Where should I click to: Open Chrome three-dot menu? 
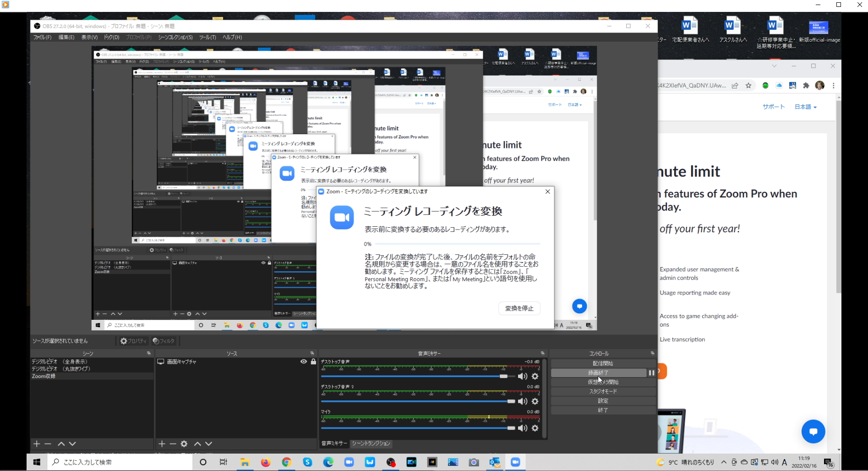[x=834, y=85]
